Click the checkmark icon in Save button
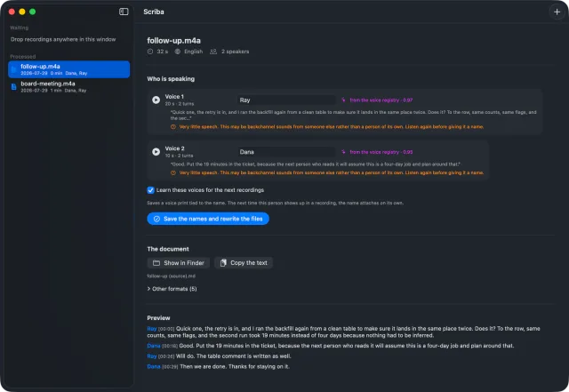Image resolution: width=569 pixels, height=392 pixels. [x=156, y=219]
